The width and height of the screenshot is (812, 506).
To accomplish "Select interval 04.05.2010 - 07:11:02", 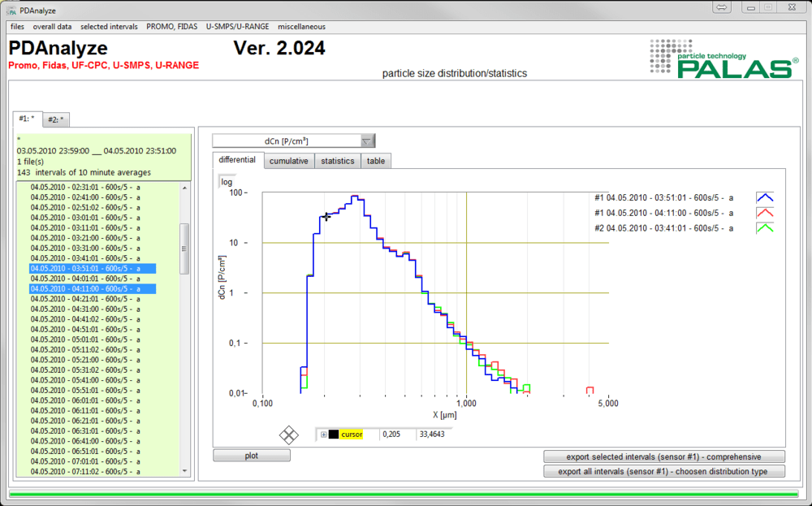I will (x=85, y=472).
